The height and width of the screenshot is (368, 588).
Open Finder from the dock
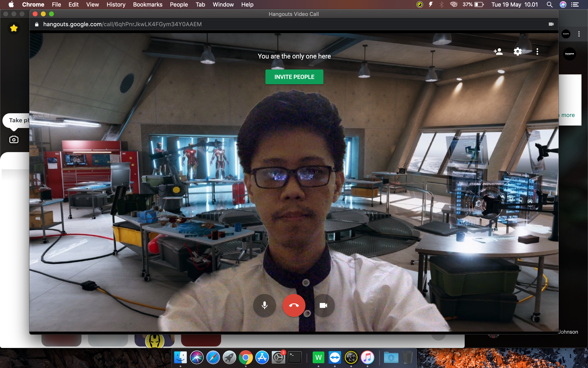[180, 357]
